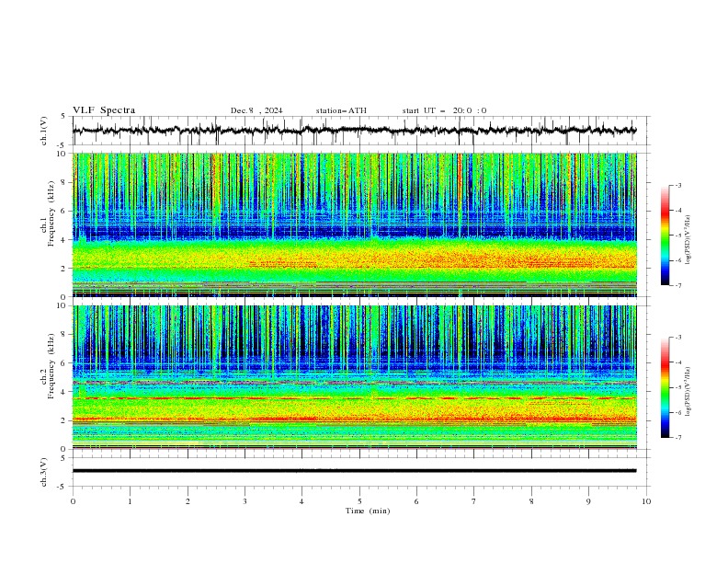The width and height of the screenshot is (728, 563).
Task: Click the "-3" label on upper color bar
Action: (x=677, y=185)
